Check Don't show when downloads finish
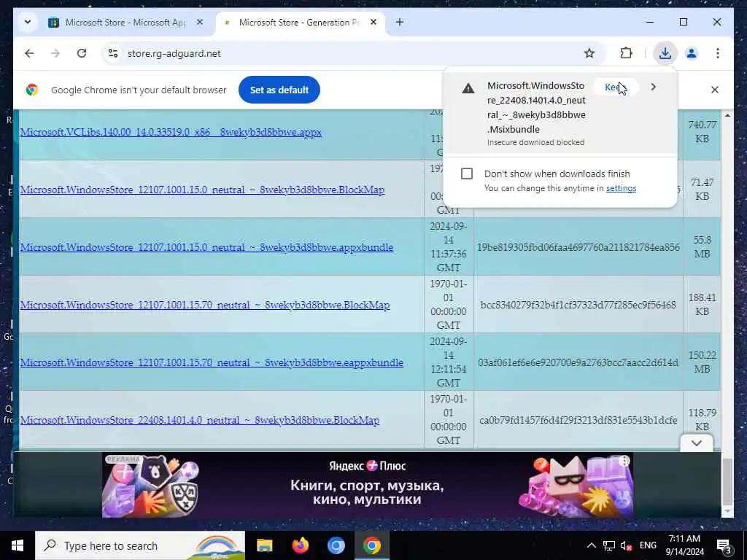The width and height of the screenshot is (747, 560). (x=467, y=174)
